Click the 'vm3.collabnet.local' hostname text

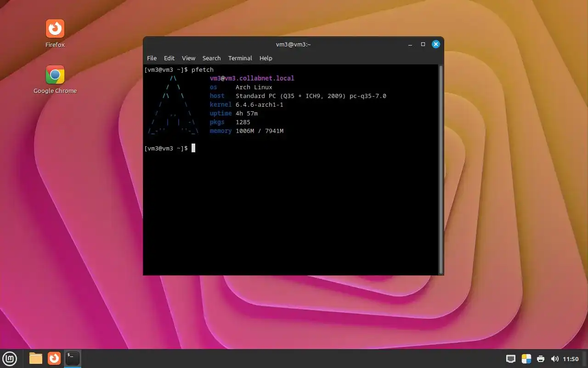click(x=260, y=78)
